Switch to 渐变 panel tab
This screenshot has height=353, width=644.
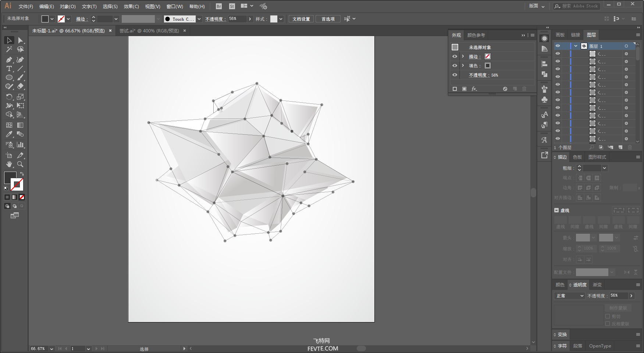pyautogui.click(x=597, y=285)
